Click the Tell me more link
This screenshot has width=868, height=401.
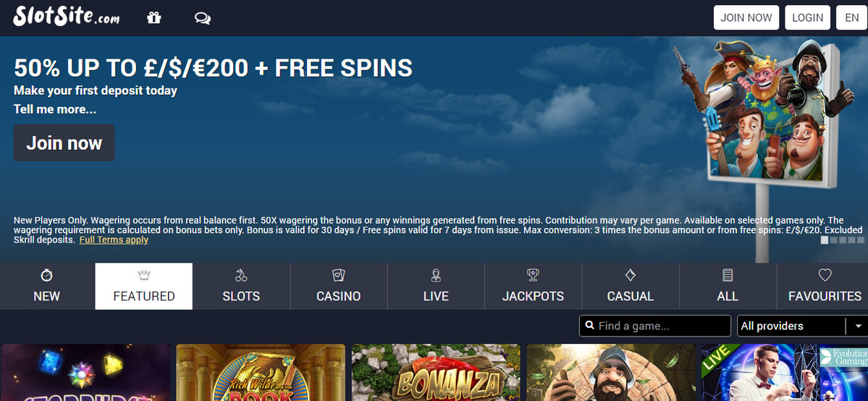[55, 110]
